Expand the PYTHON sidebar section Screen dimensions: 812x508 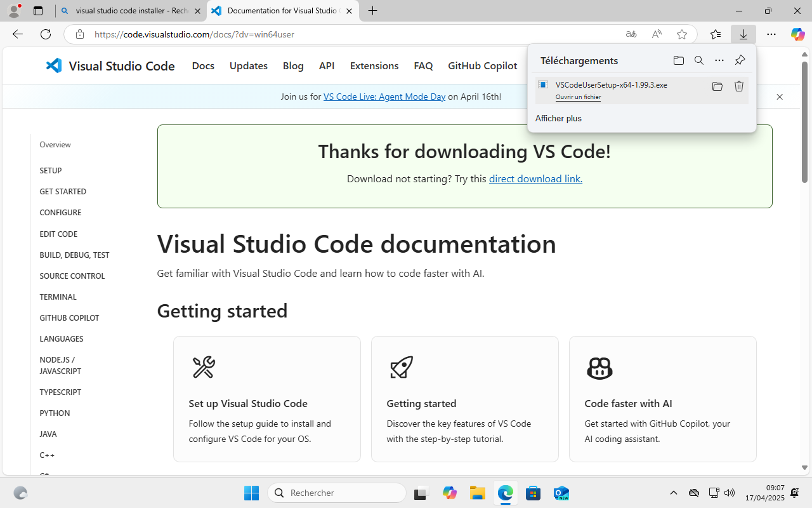click(x=55, y=413)
